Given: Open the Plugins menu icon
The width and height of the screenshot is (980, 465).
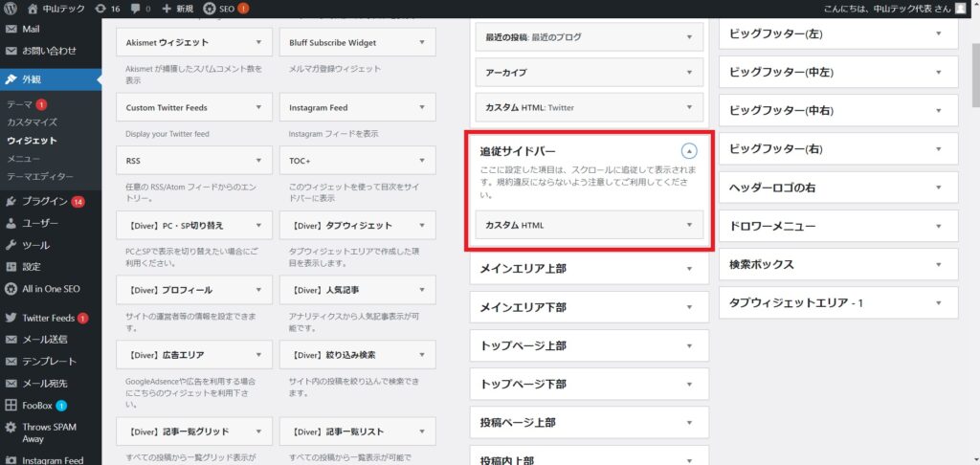Looking at the screenshot, I should pyautogui.click(x=11, y=201).
